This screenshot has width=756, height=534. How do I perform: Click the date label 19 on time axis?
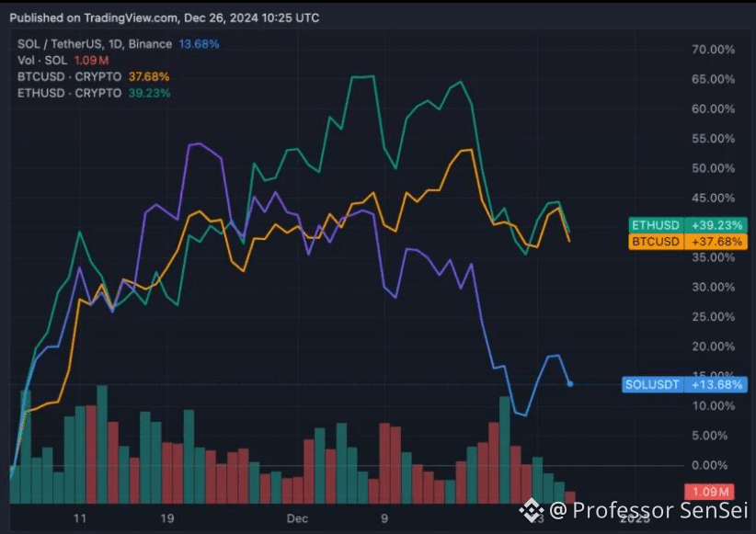click(x=167, y=518)
